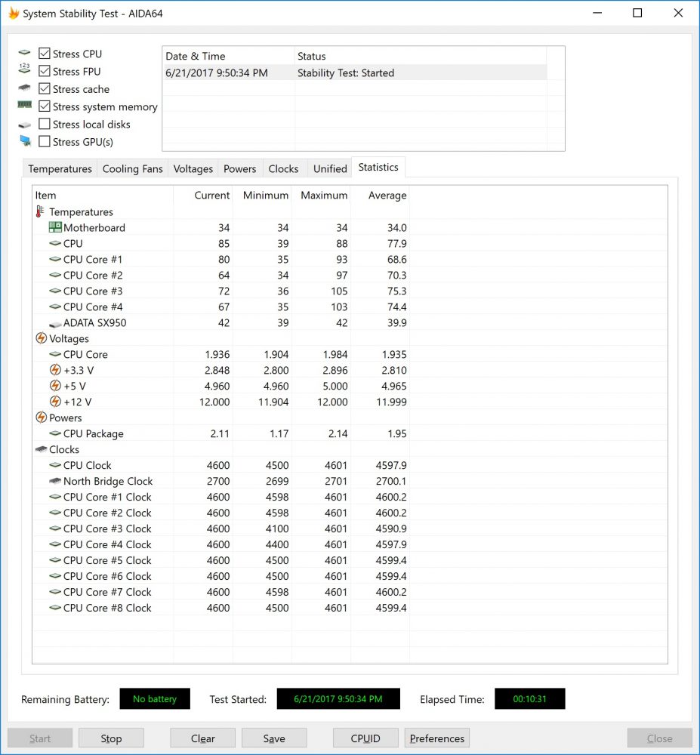Click the Stress local disks drive icon

(25, 125)
